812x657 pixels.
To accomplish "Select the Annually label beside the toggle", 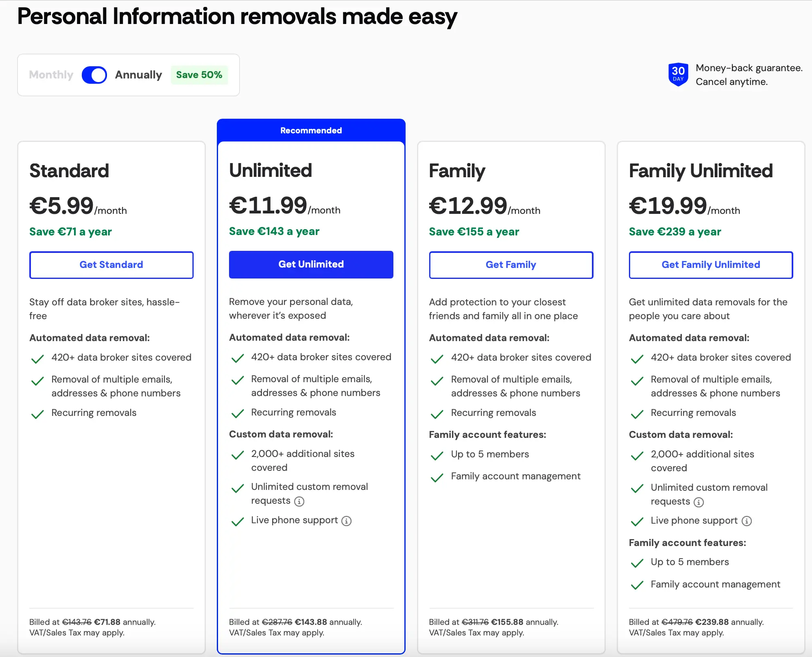I will [x=138, y=74].
